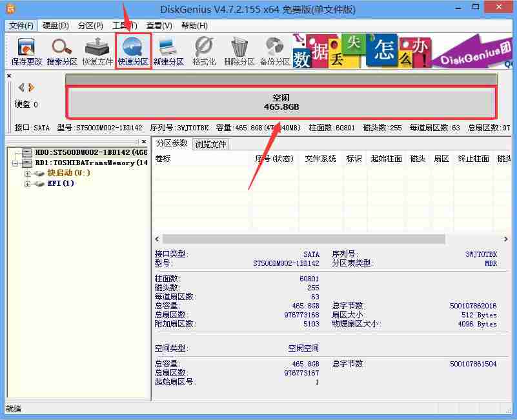Screen dimensions: 517x420
Task: Click the 序号(状态) column header
Action: 274,159
